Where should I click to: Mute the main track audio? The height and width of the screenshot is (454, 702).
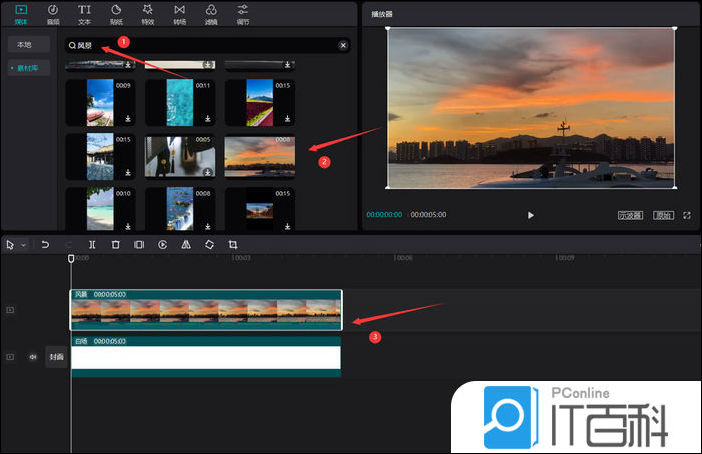[x=32, y=356]
